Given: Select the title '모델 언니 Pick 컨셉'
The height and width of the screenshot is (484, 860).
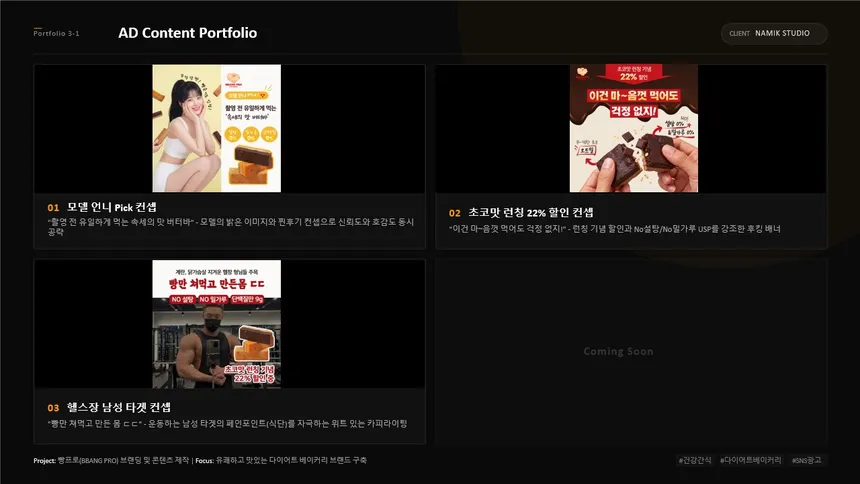Looking at the screenshot, I should (111, 207).
